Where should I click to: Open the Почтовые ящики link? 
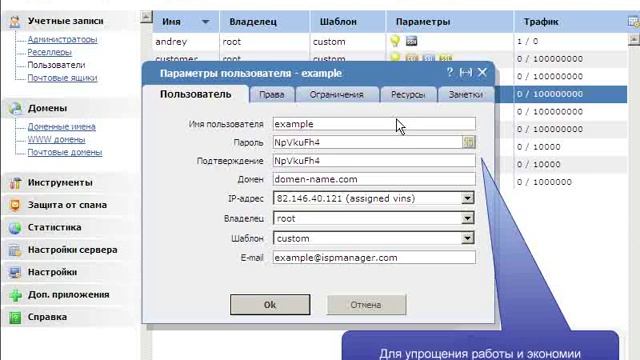click(62, 78)
